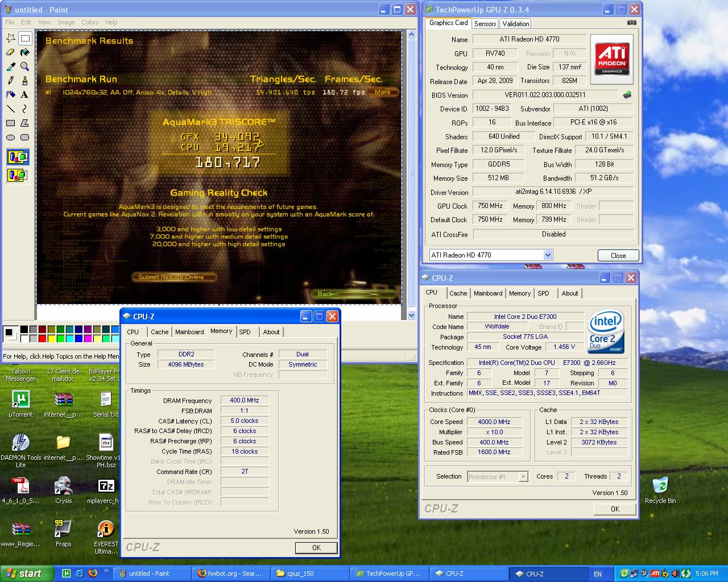The image size is (728, 582).
Task: Select the Airbrush spray tool
Action: (x=10, y=95)
